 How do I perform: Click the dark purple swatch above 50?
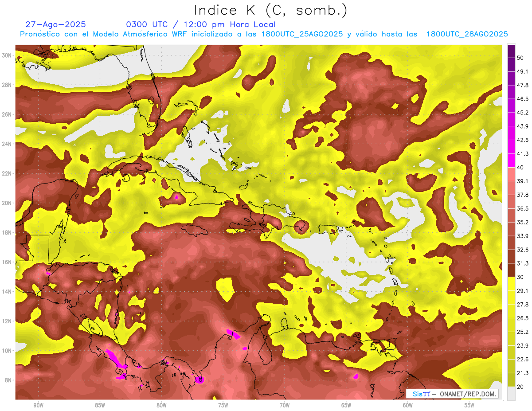pyautogui.click(x=511, y=51)
